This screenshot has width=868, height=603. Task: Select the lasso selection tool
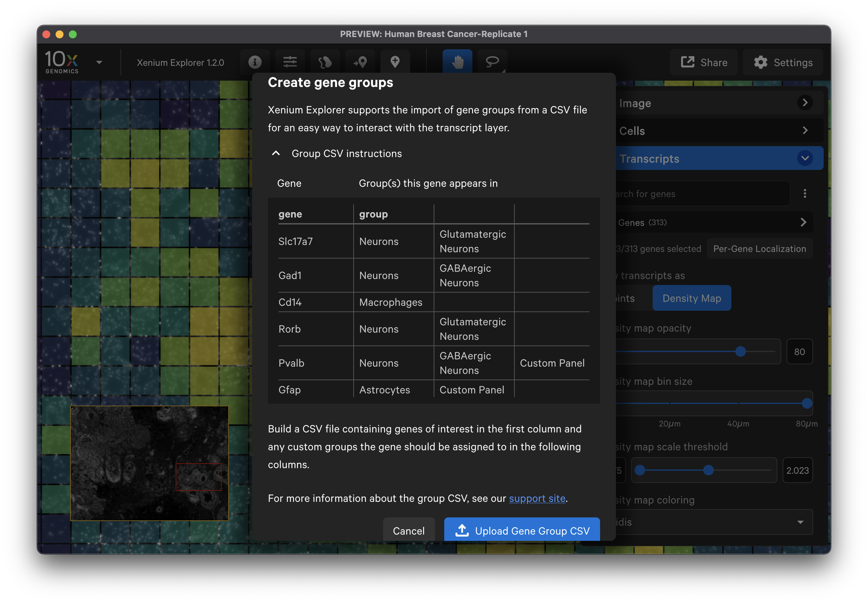[x=492, y=62]
